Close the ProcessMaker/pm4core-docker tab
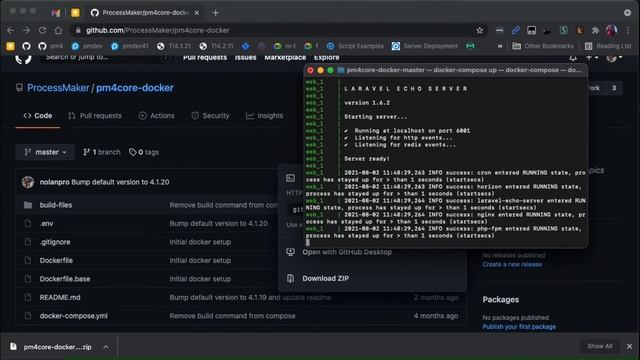The image size is (640, 360). click(x=197, y=13)
